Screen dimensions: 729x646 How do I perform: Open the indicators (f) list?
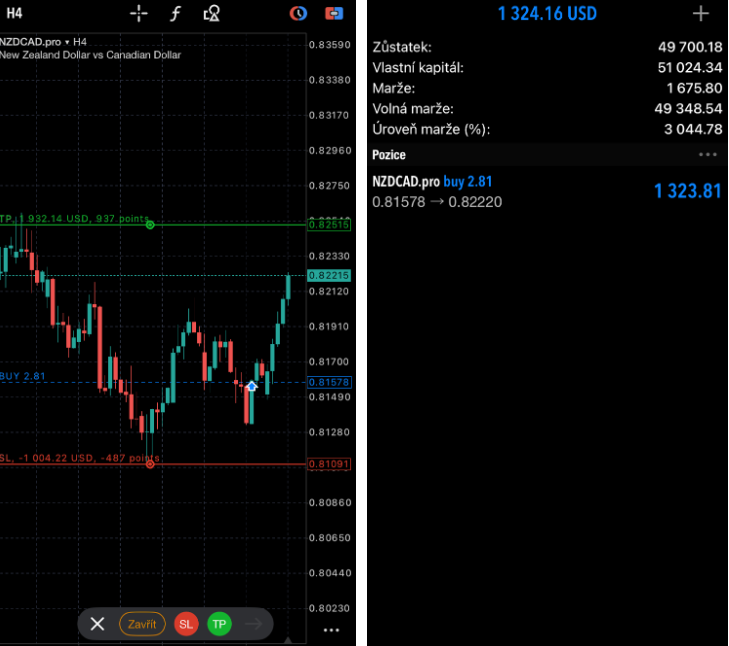(176, 14)
